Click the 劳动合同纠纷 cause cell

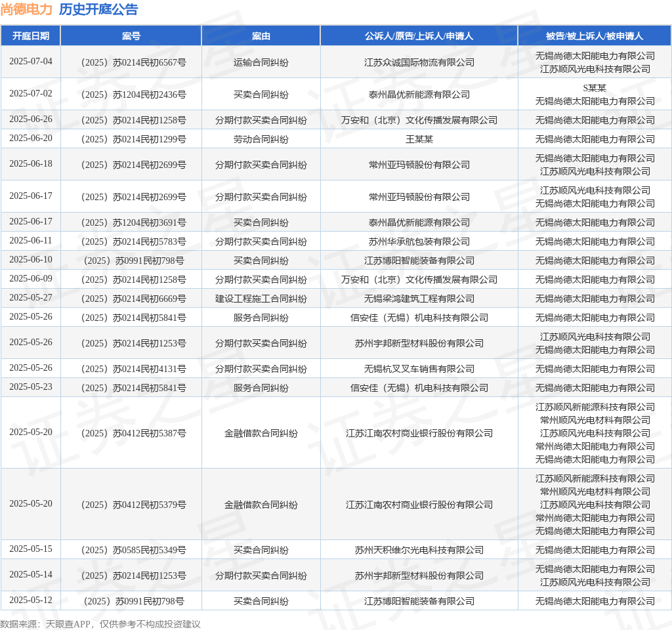[261, 139]
